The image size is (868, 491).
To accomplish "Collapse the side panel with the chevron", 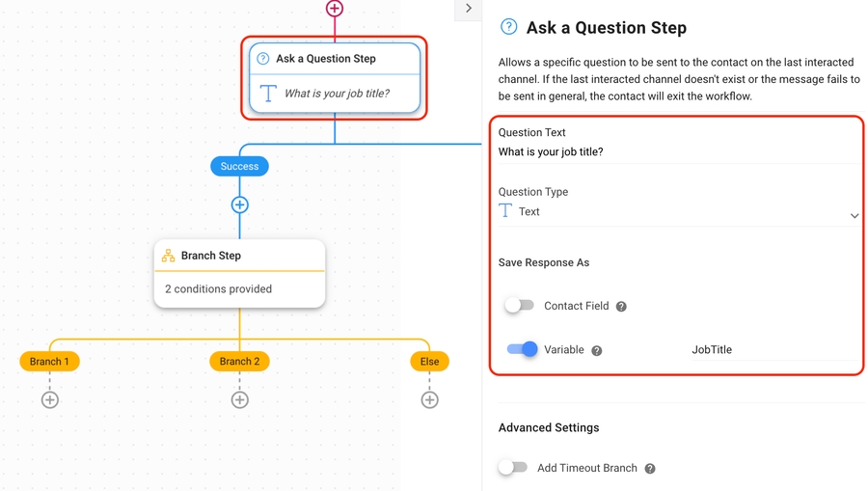I will (469, 9).
